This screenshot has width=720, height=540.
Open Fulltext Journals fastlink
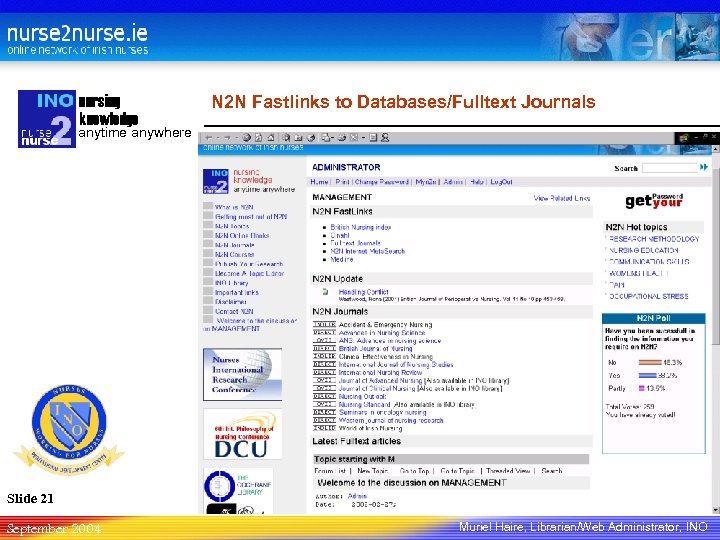(355, 243)
